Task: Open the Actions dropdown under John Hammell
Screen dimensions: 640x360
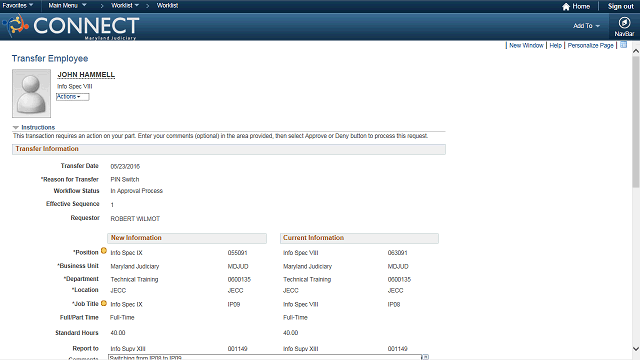Action: (x=72, y=97)
